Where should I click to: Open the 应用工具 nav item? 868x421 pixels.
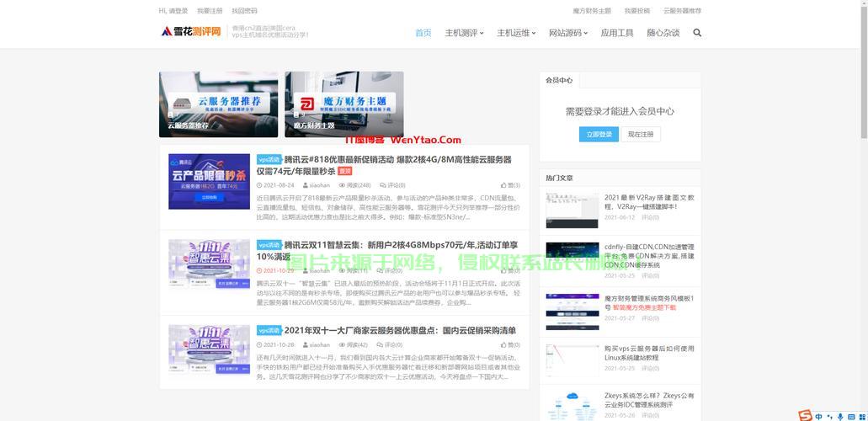click(617, 33)
